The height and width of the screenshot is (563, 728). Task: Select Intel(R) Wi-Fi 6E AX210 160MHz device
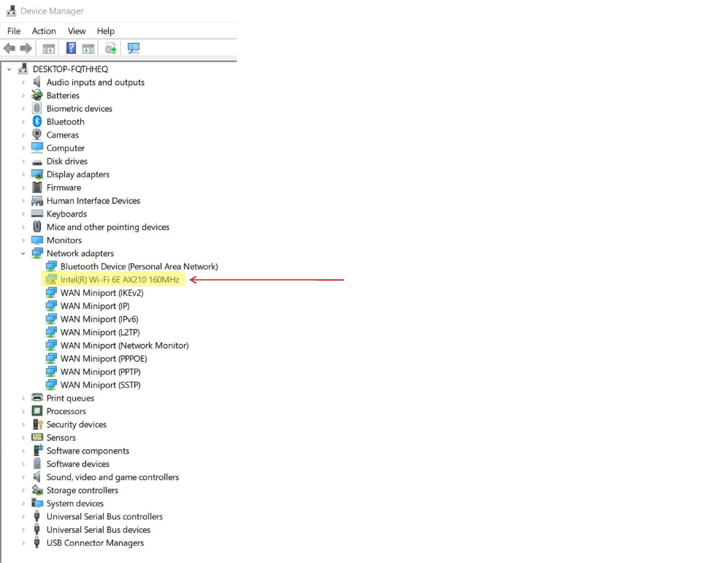120,280
